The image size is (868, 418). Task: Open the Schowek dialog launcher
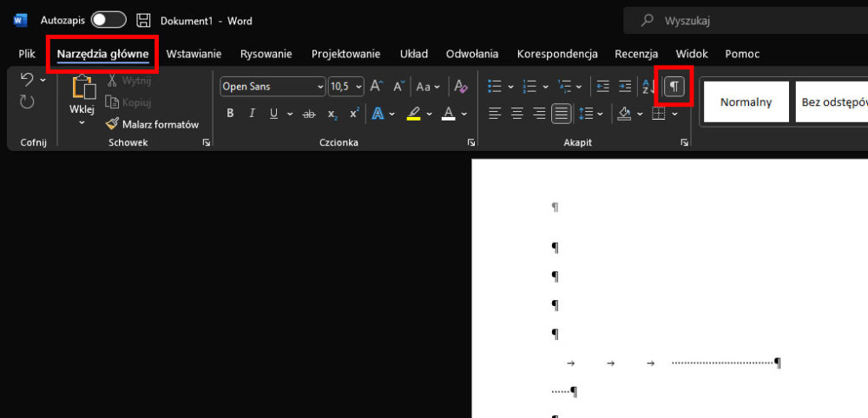206,142
